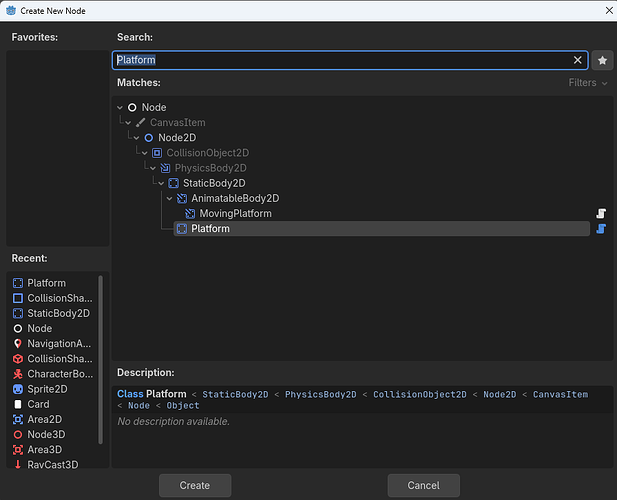Click the Node circle icon in tree
The height and width of the screenshot is (500, 617).
coord(132,107)
